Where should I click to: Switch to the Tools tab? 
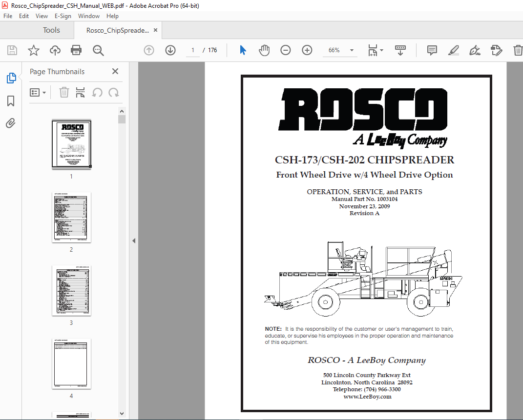[x=51, y=30]
